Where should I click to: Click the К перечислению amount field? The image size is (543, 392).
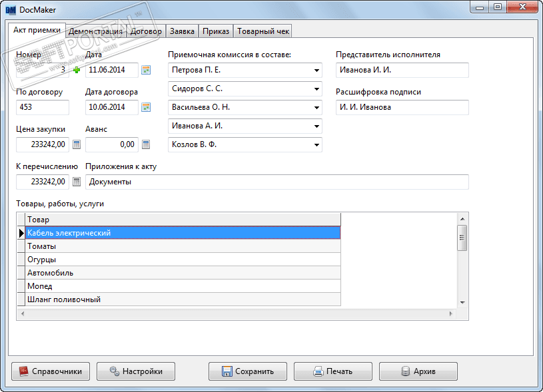pyautogui.click(x=43, y=182)
